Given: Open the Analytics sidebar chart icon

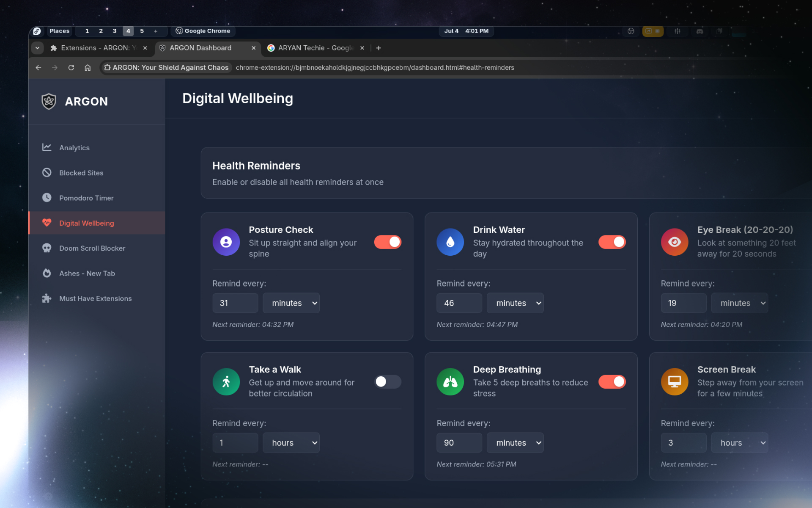Looking at the screenshot, I should (x=47, y=147).
